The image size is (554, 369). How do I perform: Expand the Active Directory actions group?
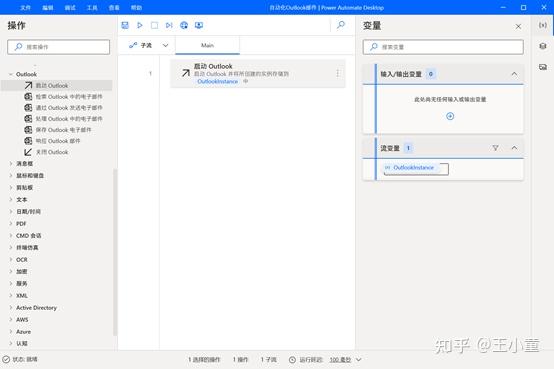point(11,308)
